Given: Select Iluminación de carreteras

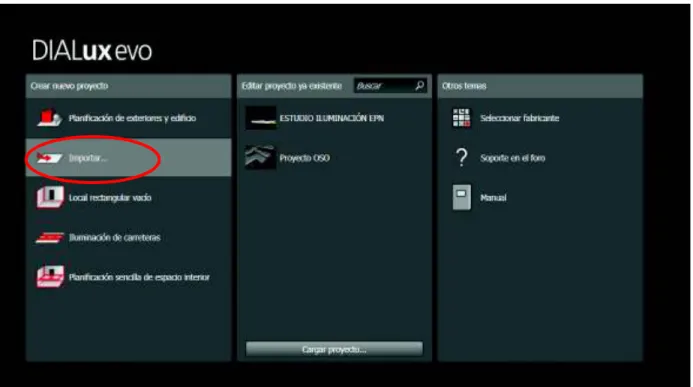Looking at the screenshot, I should 114,237.
